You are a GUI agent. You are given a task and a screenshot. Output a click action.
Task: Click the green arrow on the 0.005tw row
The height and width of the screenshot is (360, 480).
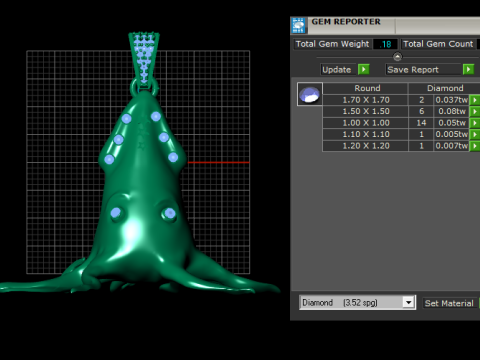[475, 134]
